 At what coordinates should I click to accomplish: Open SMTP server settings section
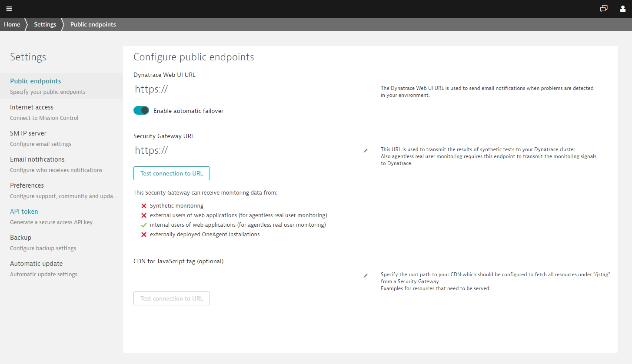[x=61, y=138]
